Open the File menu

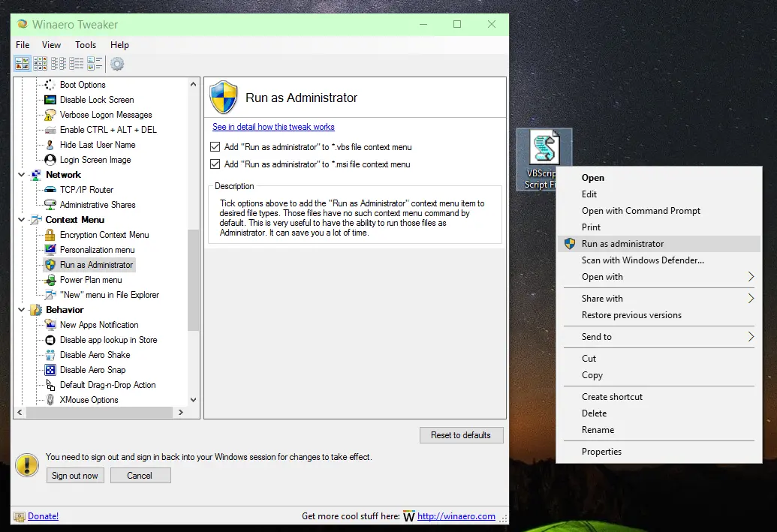[x=23, y=44]
